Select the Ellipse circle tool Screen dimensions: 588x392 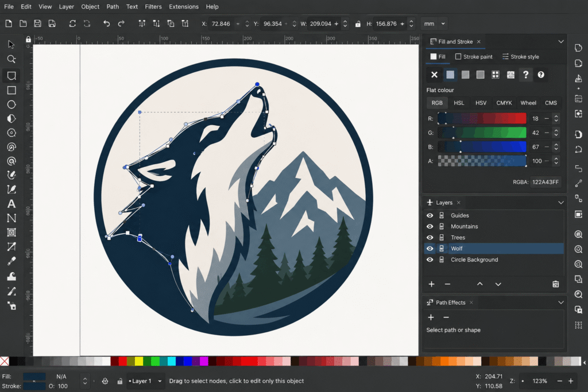point(11,104)
